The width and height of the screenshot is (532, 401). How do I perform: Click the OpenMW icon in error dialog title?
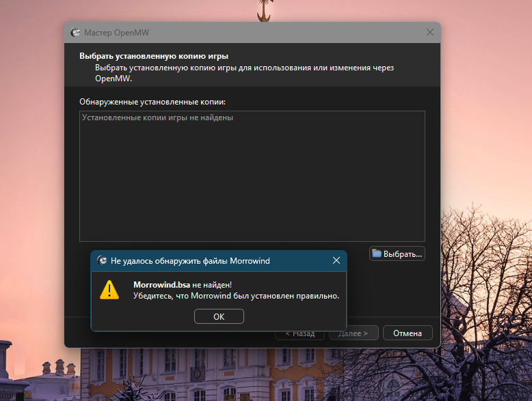[x=102, y=261]
